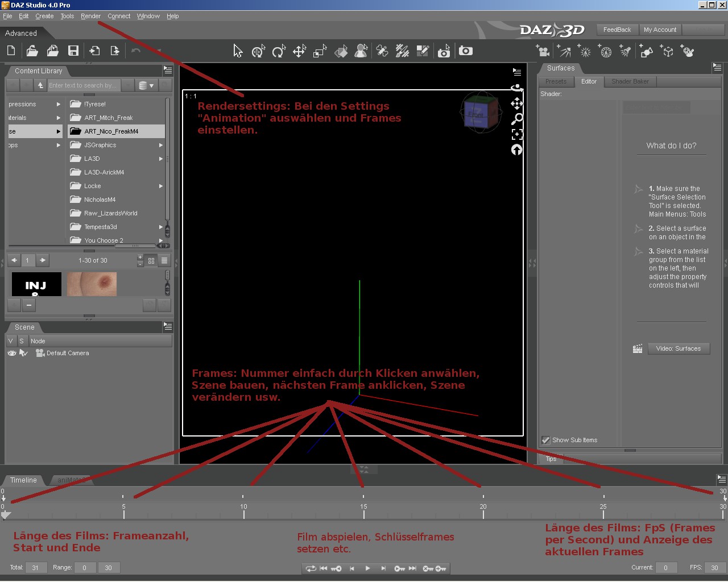Select the Spot Render camera tool
Screen dimensions: 728x582
(x=444, y=52)
